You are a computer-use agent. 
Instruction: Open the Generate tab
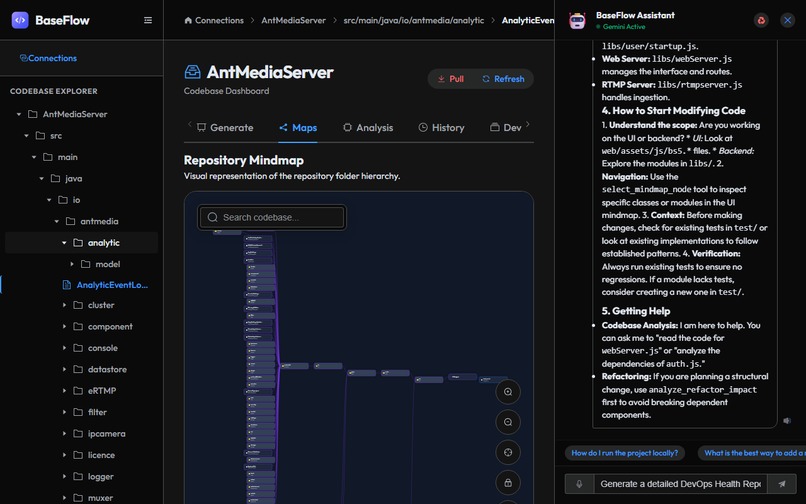click(225, 128)
